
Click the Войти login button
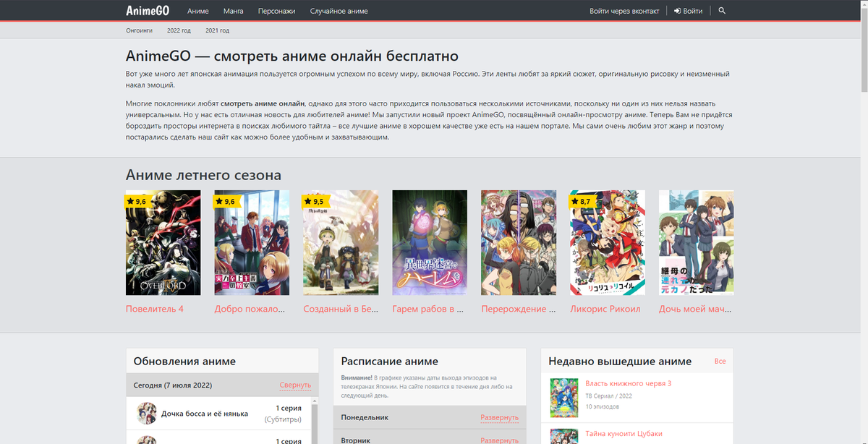[x=688, y=11]
